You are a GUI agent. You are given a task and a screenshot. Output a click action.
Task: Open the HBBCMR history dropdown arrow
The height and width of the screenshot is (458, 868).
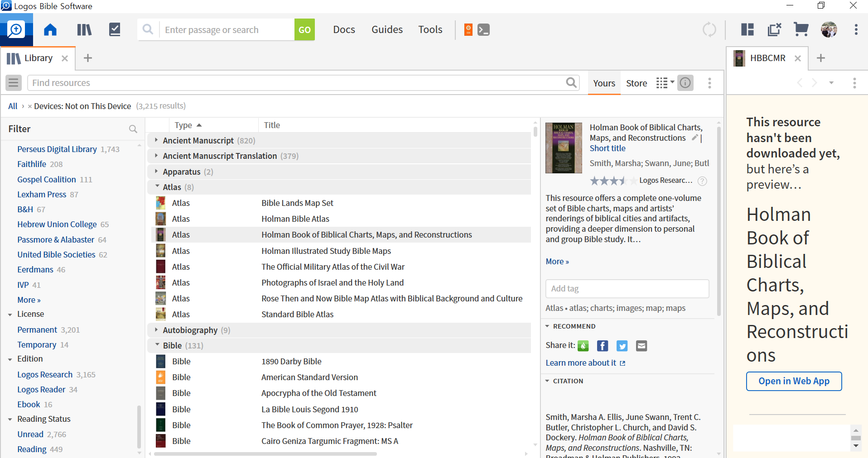tap(831, 83)
